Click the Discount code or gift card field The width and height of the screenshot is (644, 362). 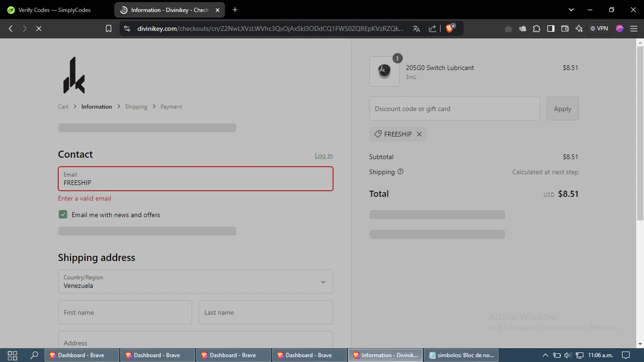point(454,109)
